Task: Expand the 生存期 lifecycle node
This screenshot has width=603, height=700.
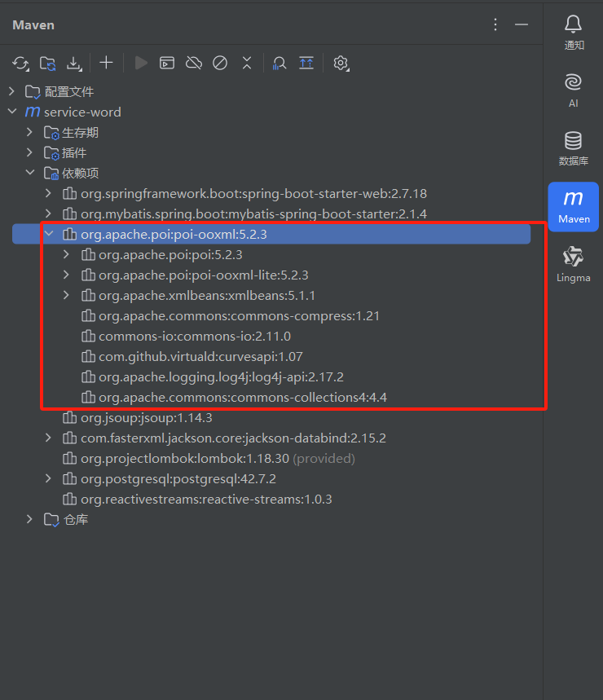Action: point(30,132)
